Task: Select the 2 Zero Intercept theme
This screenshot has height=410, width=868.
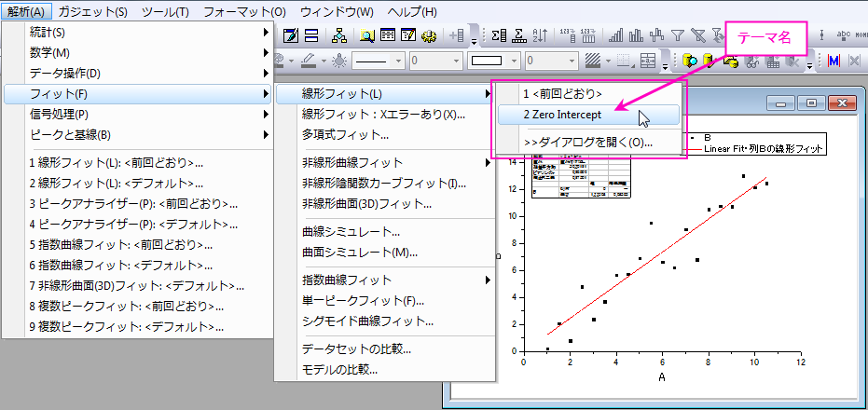Action: [x=588, y=116]
